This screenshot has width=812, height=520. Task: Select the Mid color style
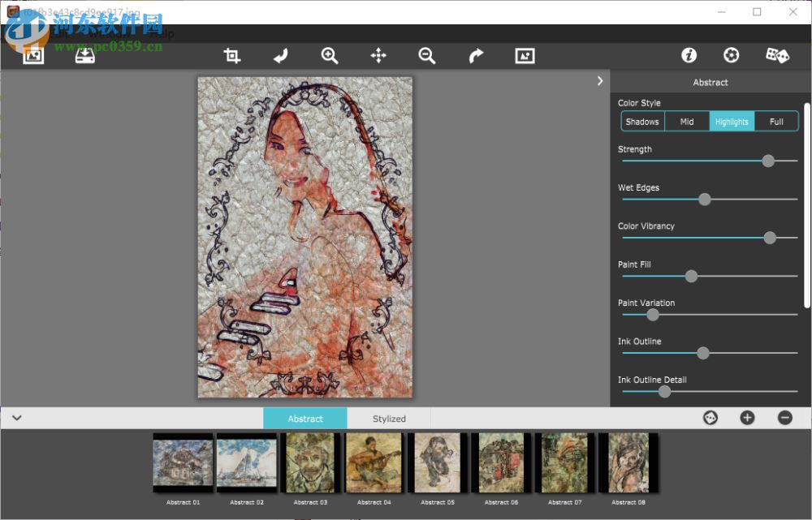[687, 122]
